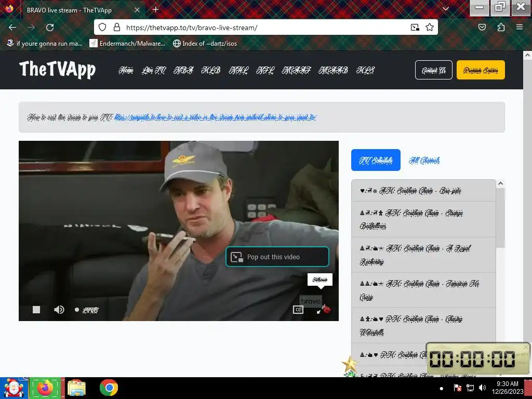Open a new tab with the plus icon
This screenshot has width=532, height=399.
[x=156, y=9]
